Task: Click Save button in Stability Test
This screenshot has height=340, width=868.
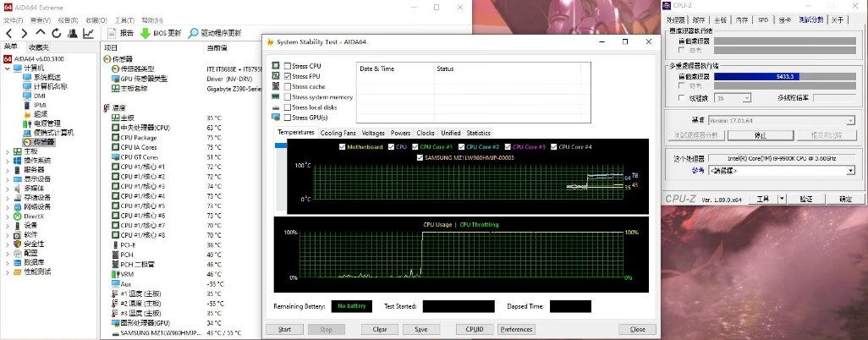Action: coord(420,329)
